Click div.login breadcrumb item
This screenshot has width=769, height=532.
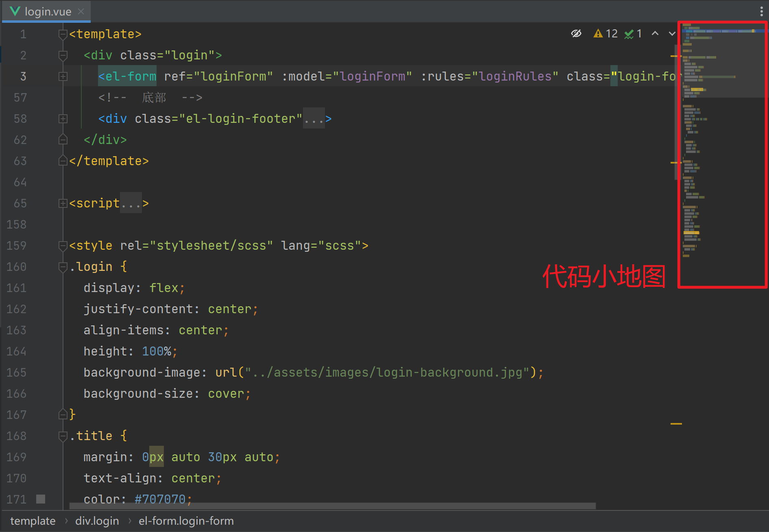(x=97, y=521)
